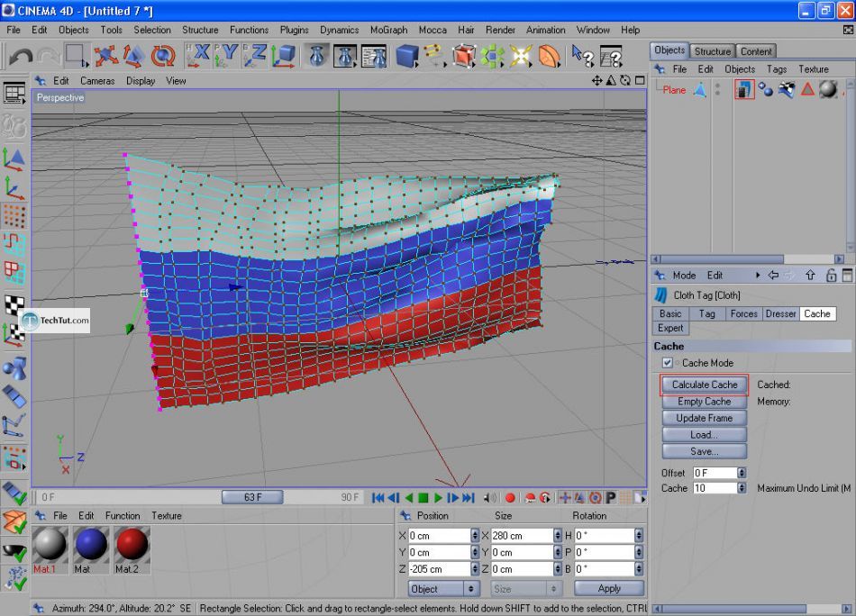Click the Empty Cache button
856x616 pixels.
coord(704,402)
